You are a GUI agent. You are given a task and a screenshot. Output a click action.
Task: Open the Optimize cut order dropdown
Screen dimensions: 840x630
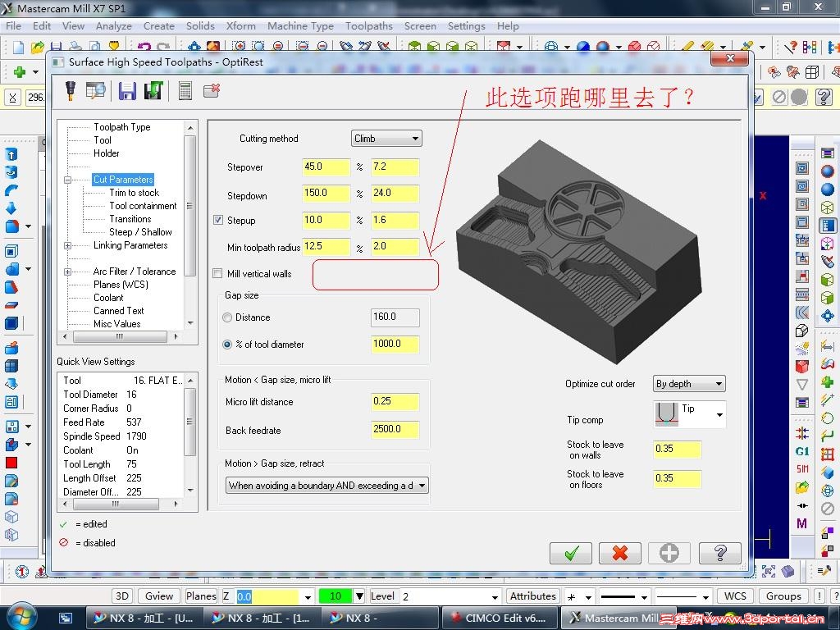click(x=689, y=384)
